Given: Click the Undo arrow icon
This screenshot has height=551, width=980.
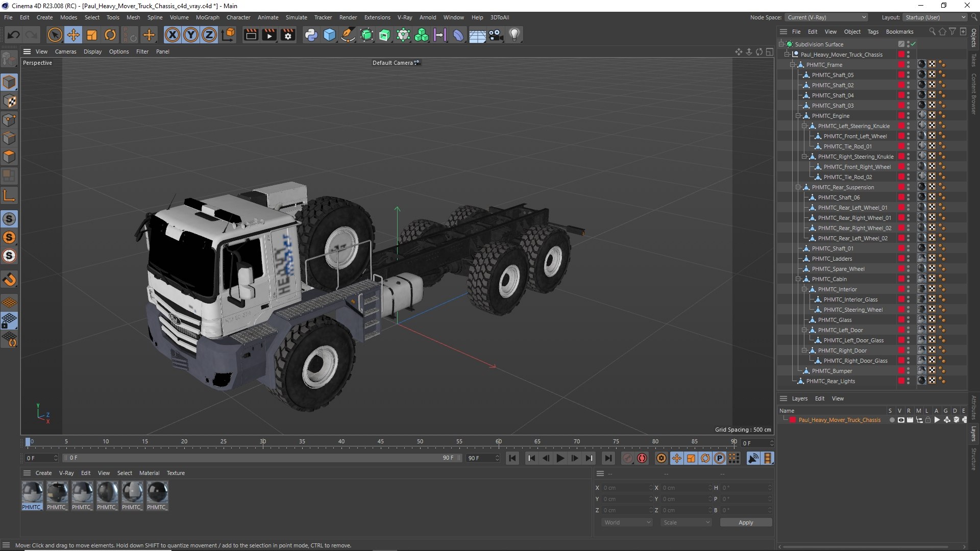Looking at the screenshot, I should [x=14, y=35].
